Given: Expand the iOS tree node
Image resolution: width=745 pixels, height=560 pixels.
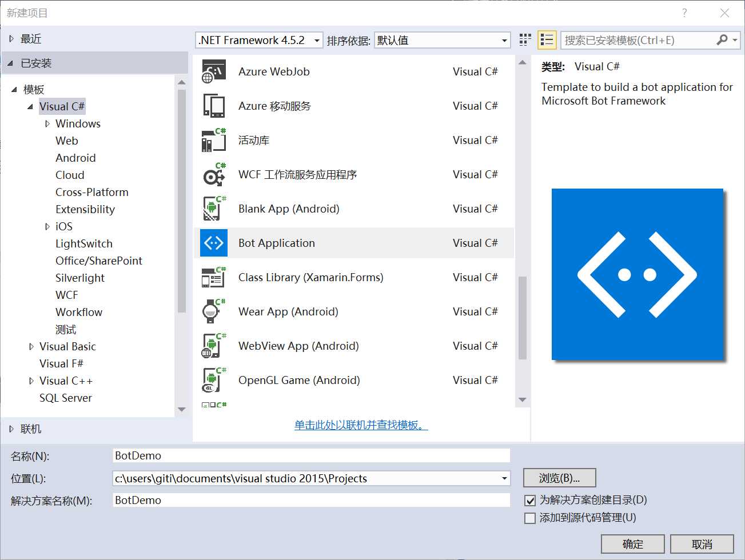Looking at the screenshot, I should (47, 226).
